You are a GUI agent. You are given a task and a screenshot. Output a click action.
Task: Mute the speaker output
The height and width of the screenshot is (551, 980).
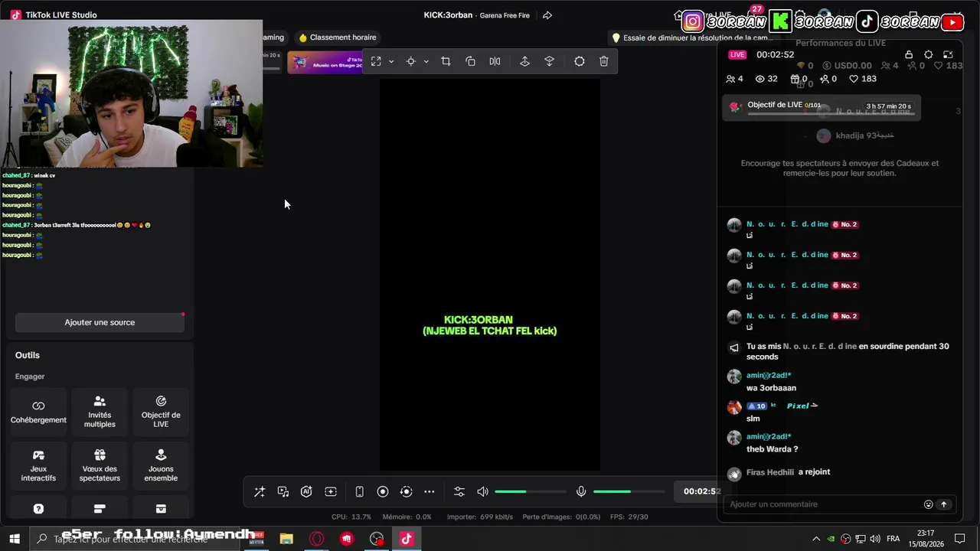[482, 491]
